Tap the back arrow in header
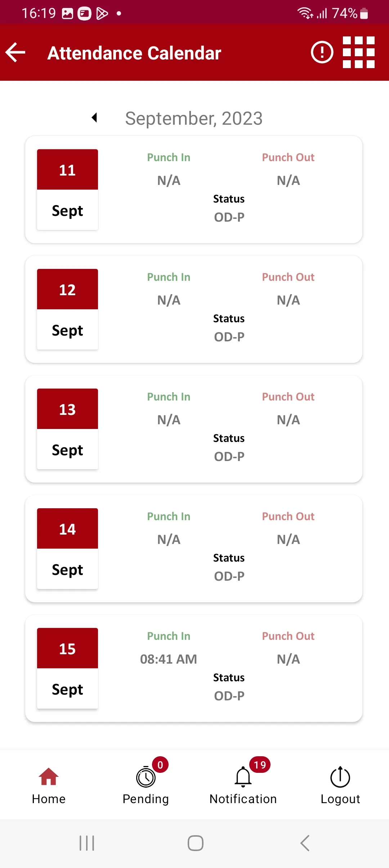The height and width of the screenshot is (868, 389). [15, 53]
